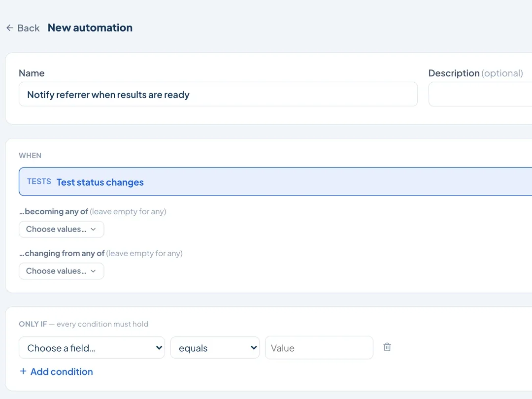Click the Description label
532x399 pixels.
click(454, 73)
